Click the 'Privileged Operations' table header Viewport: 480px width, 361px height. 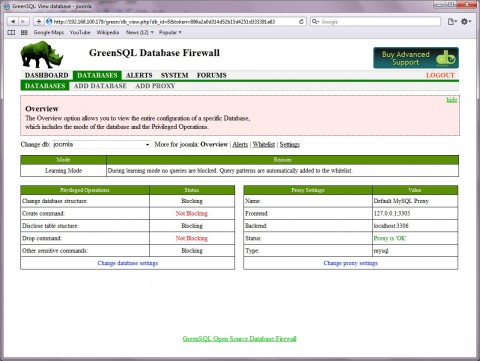pos(85,190)
